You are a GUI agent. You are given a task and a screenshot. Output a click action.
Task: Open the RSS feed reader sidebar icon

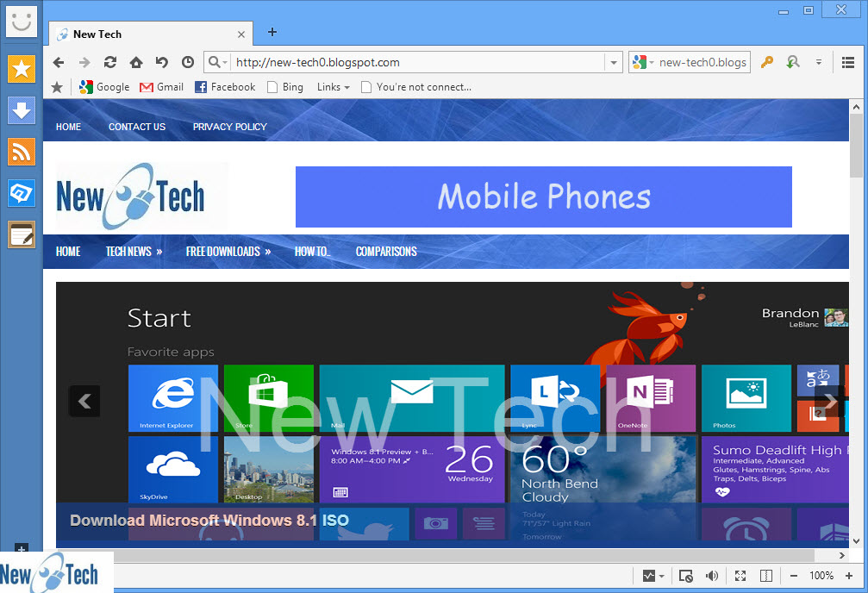coord(22,152)
